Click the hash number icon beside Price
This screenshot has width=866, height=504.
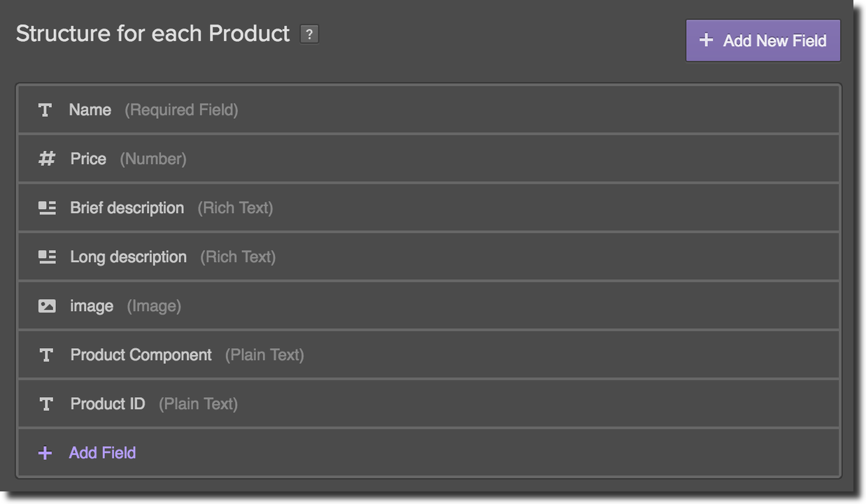pyautogui.click(x=46, y=159)
